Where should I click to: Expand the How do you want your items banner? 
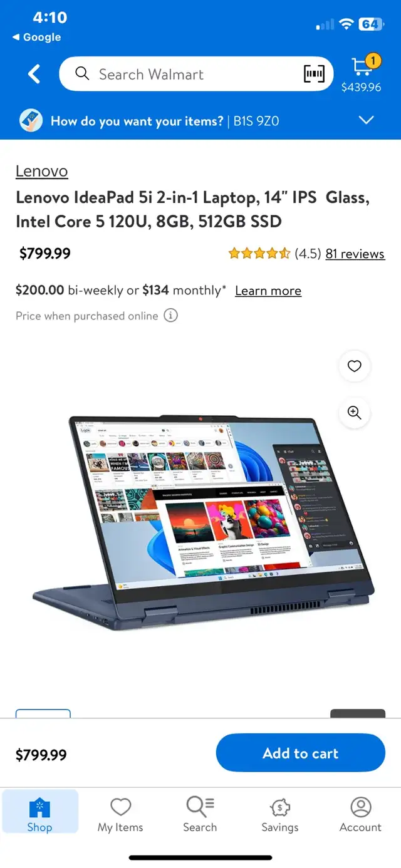[366, 120]
